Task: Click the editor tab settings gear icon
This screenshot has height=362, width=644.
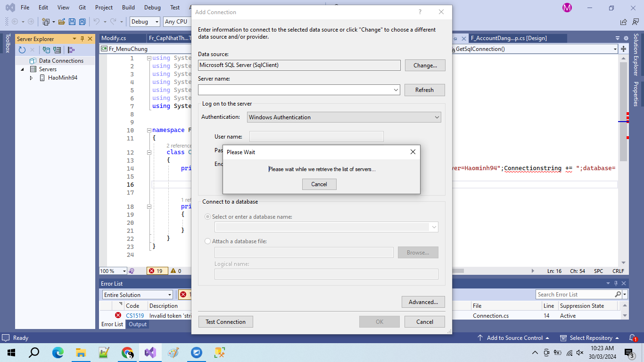Action: click(x=626, y=39)
